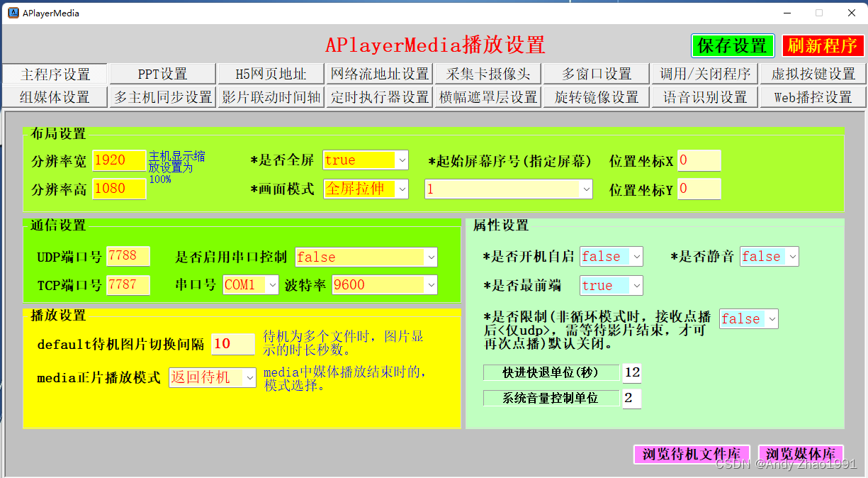Open 横幅遮罩层设置 tab
The width and height of the screenshot is (868, 478).
pos(488,97)
